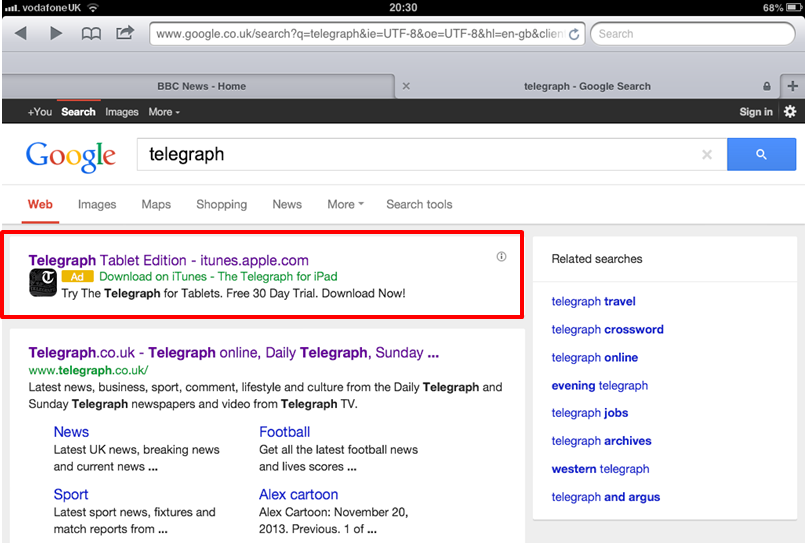Click the telegraph crossword related search
Image resolution: width=805 pixels, height=543 pixels.
(607, 329)
